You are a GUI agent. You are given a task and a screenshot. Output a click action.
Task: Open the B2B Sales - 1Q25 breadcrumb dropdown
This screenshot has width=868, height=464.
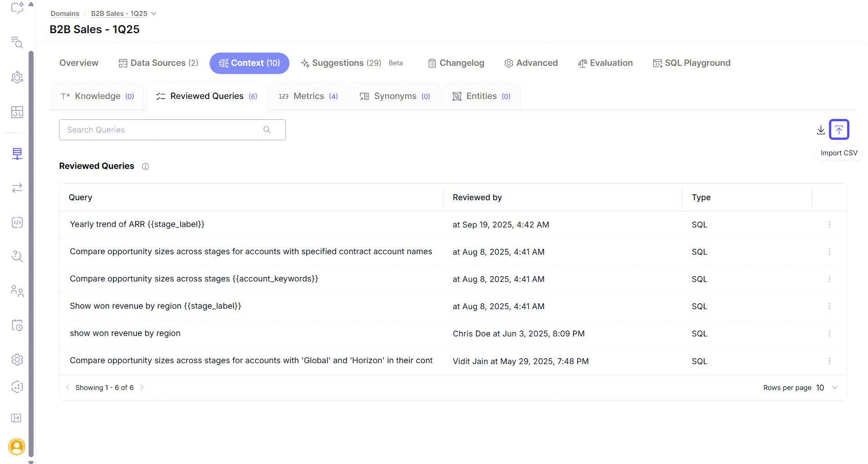(153, 13)
